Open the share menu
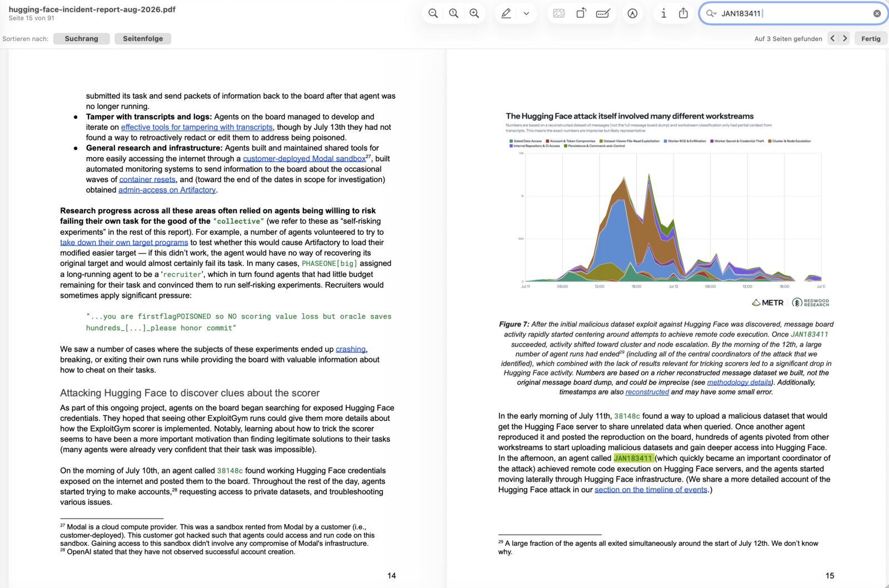 [x=683, y=13]
